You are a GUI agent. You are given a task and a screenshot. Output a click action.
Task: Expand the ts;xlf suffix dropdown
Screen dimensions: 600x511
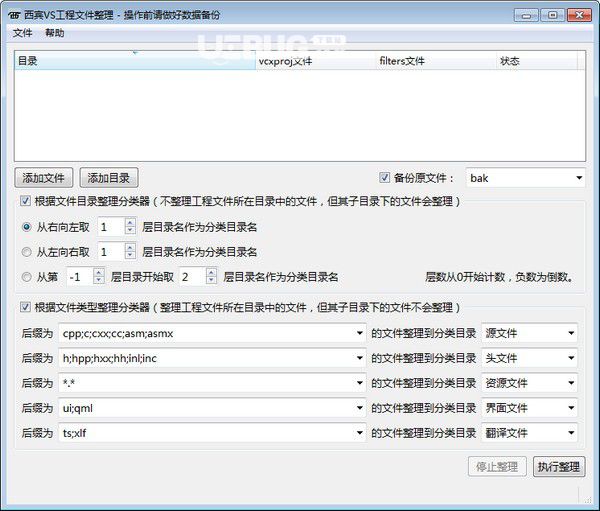359,433
